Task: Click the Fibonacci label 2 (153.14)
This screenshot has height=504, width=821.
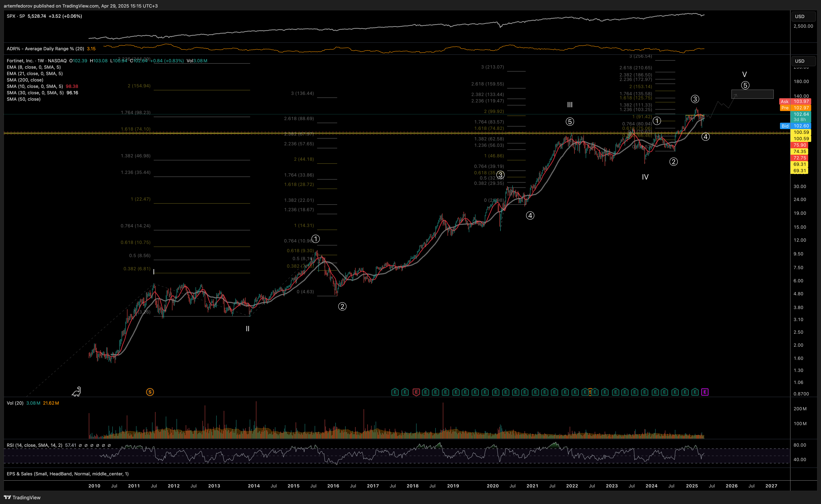Action: pyautogui.click(x=640, y=86)
